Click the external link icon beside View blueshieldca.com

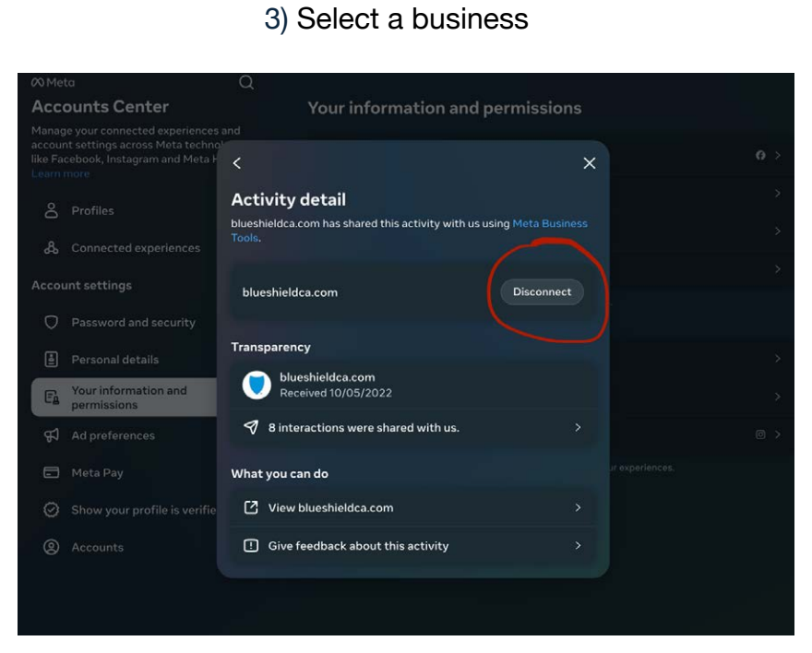(251, 507)
